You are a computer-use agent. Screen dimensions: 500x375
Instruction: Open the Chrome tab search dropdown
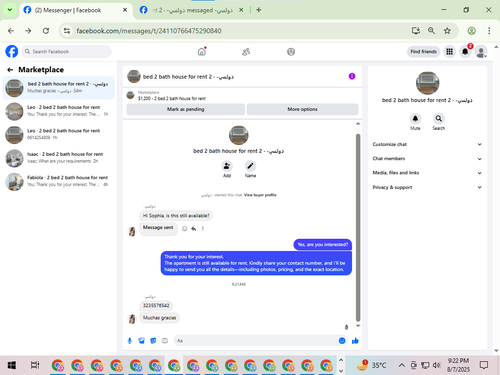[x=10, y=10]
